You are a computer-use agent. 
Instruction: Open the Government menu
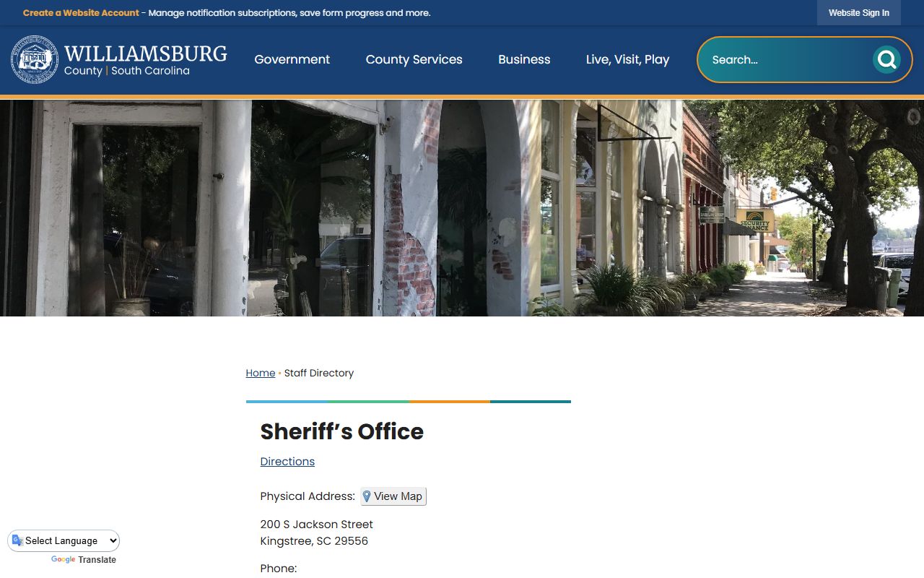pyautogui.click(x=292, y=59)
